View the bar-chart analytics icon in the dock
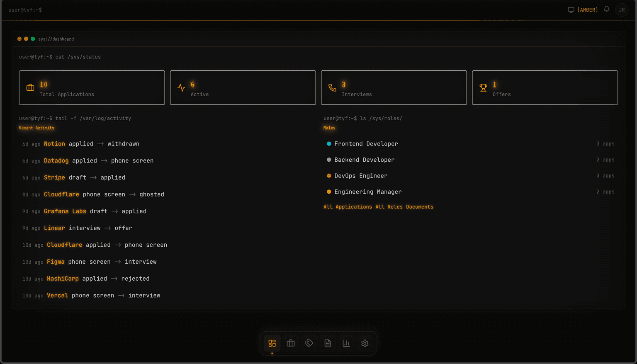This screenshot has width=637, height=364. tap(346, 343)
